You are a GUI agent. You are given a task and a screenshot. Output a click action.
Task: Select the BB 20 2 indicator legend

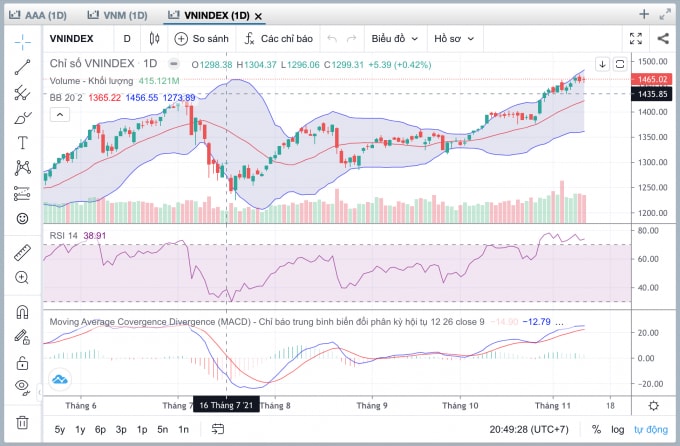coord(66,98)
